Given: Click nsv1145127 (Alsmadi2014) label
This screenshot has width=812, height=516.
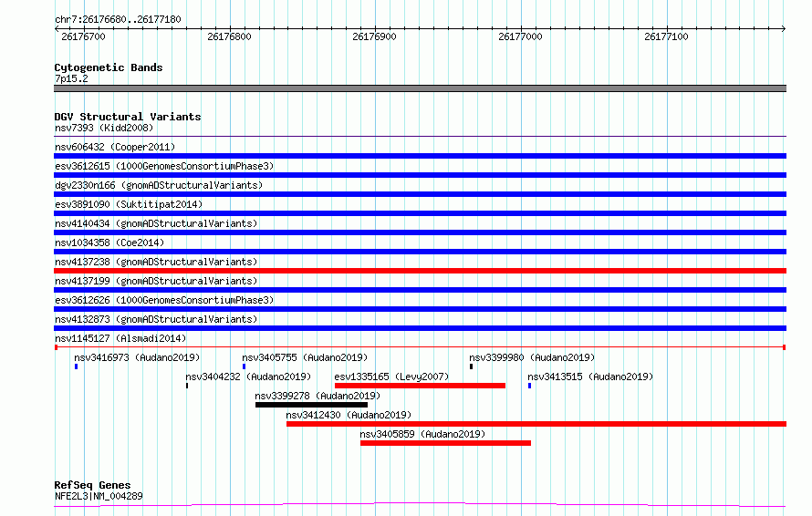Looking at the screenshot, I should pos(120,338).
